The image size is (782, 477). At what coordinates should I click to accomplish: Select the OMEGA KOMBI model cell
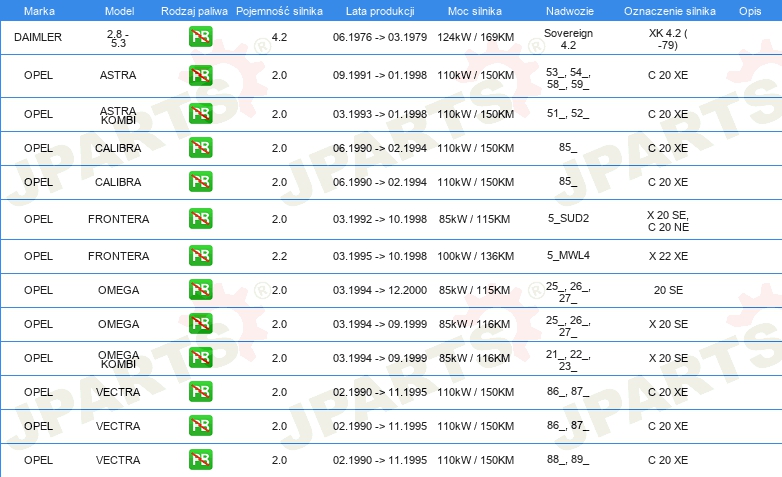[118, 359]
